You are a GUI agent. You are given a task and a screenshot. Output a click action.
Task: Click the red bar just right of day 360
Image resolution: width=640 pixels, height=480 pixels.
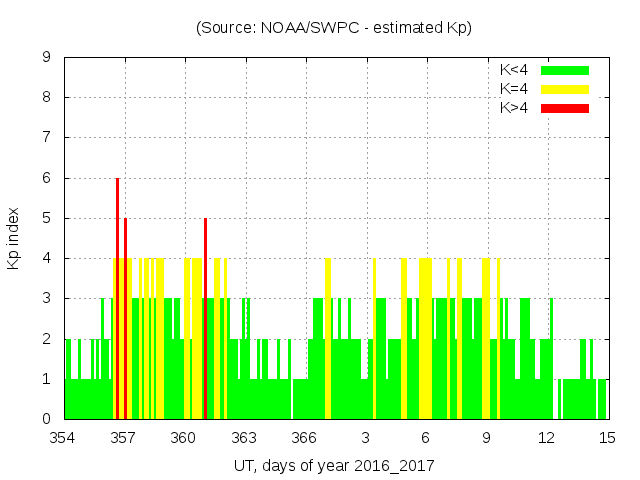pos(205,318)
